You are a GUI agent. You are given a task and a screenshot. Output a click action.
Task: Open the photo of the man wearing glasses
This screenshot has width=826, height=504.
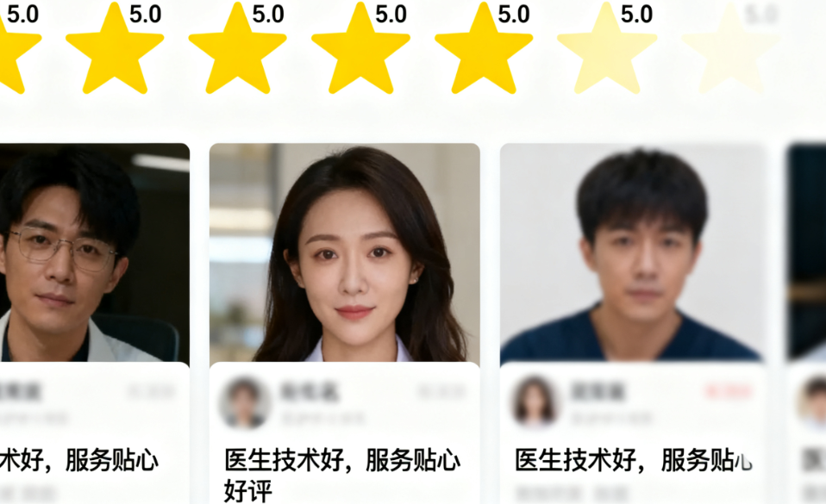[x=95, y=252]
